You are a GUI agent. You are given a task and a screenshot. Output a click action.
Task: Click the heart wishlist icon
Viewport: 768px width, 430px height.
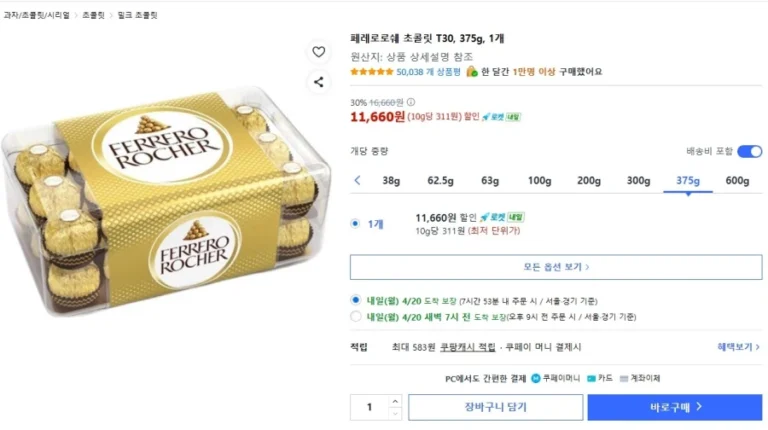(318, 52)
